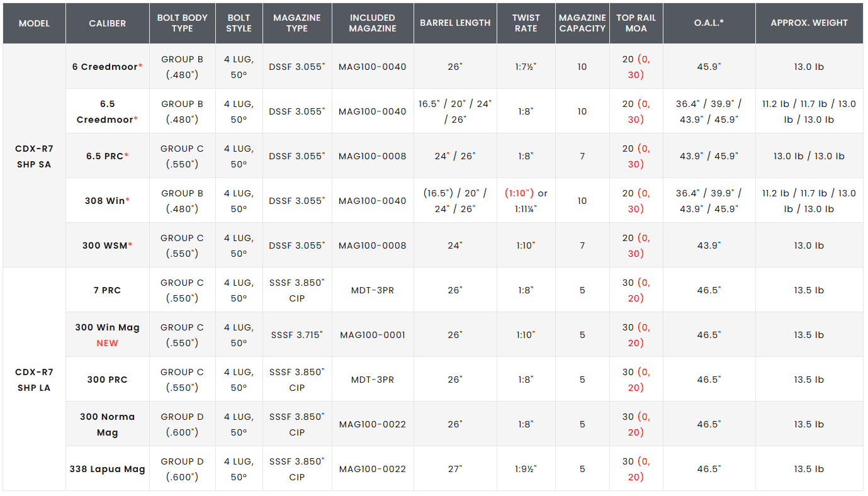This screenshot has width=868, height=496.
Task: Select the O.A.L.* column header
Action: tap(709, 23)
